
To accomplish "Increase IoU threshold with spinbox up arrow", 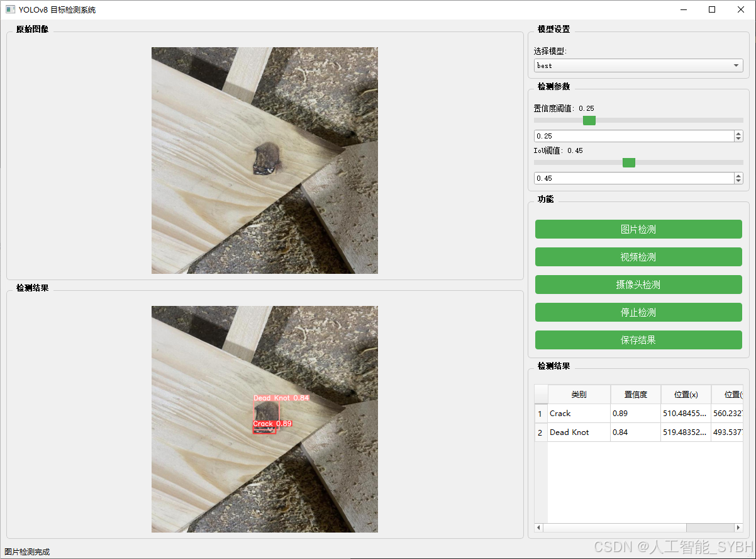I will [x=738, y=176].
